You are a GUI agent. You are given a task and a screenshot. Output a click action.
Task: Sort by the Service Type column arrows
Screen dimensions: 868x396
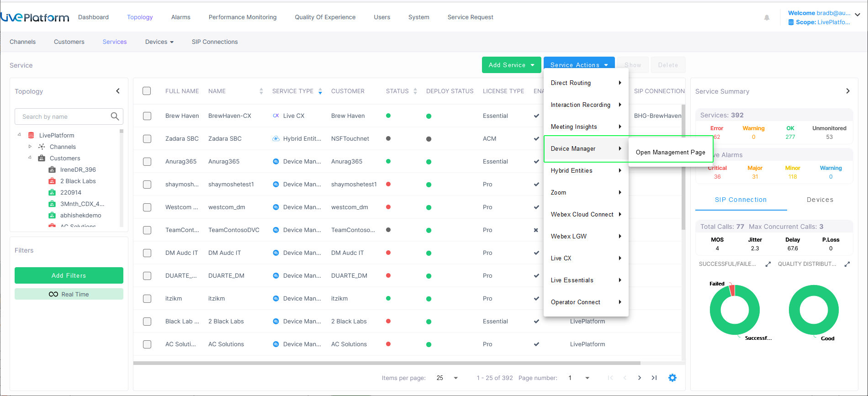(320, 91)
